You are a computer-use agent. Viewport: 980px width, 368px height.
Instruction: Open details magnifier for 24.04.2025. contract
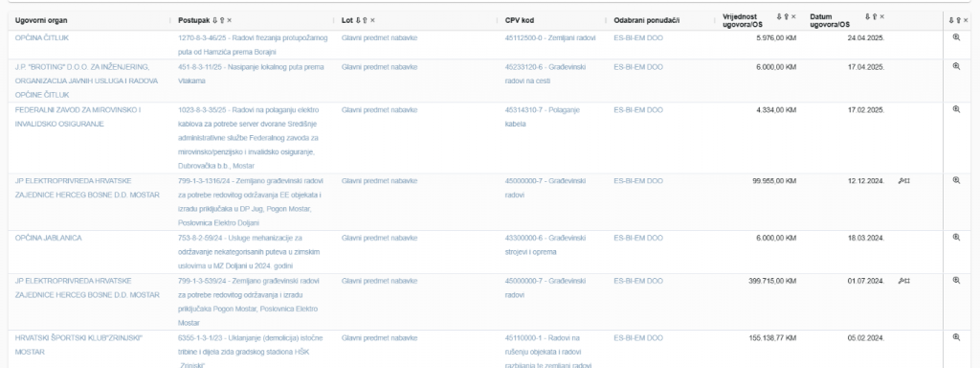coord(956,37)
